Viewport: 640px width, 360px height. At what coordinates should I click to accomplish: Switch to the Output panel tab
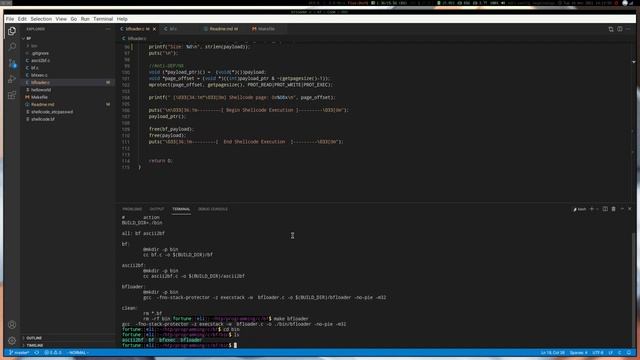pos(157,209)
